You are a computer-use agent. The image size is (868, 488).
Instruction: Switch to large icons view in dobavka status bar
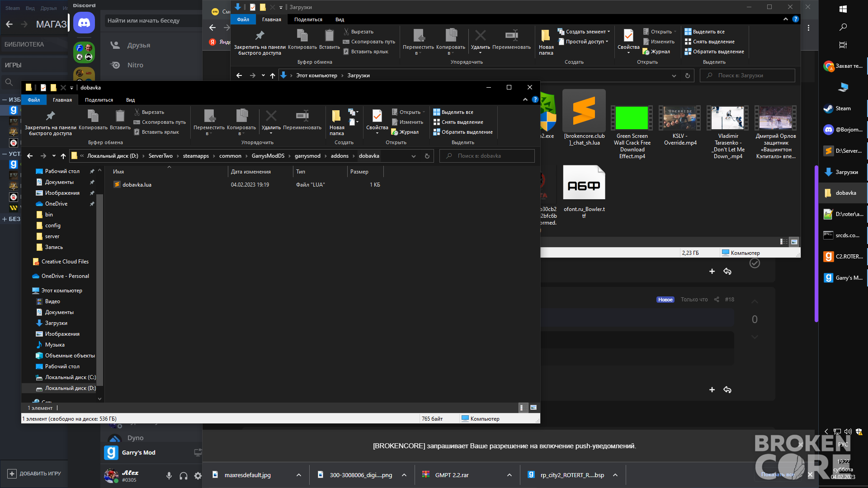[x=533, y=408]
